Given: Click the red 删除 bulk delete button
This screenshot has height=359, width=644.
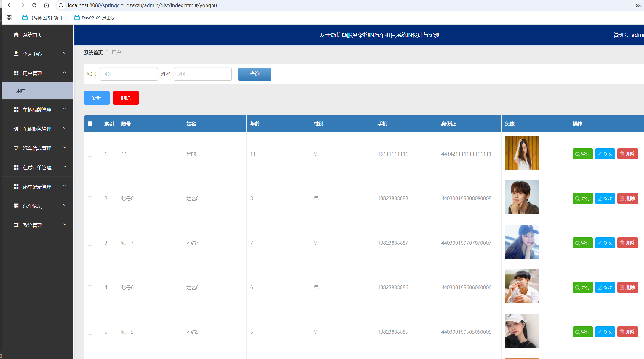Looking at the screenshot, I should point(126,98).
